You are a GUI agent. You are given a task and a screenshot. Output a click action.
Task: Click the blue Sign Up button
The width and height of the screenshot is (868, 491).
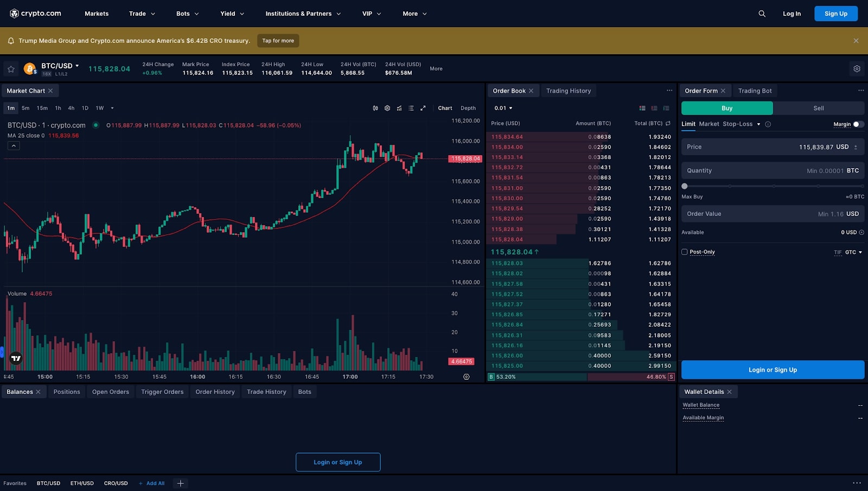[x=835, y=14]
